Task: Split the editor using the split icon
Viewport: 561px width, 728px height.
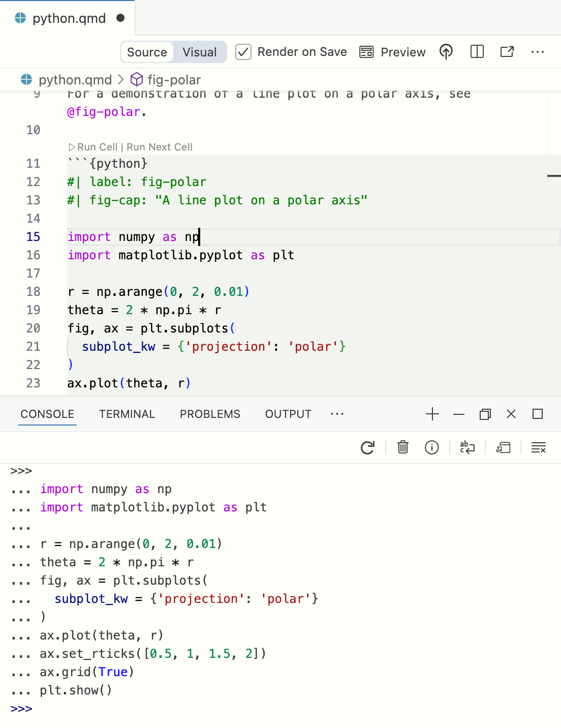Action: pyautogui.click(x=477, y=51)
